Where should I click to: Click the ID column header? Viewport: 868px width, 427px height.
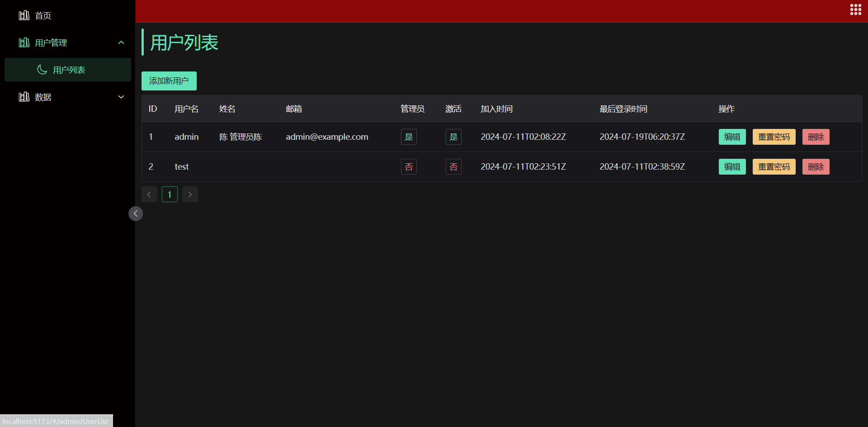point(153,109)
